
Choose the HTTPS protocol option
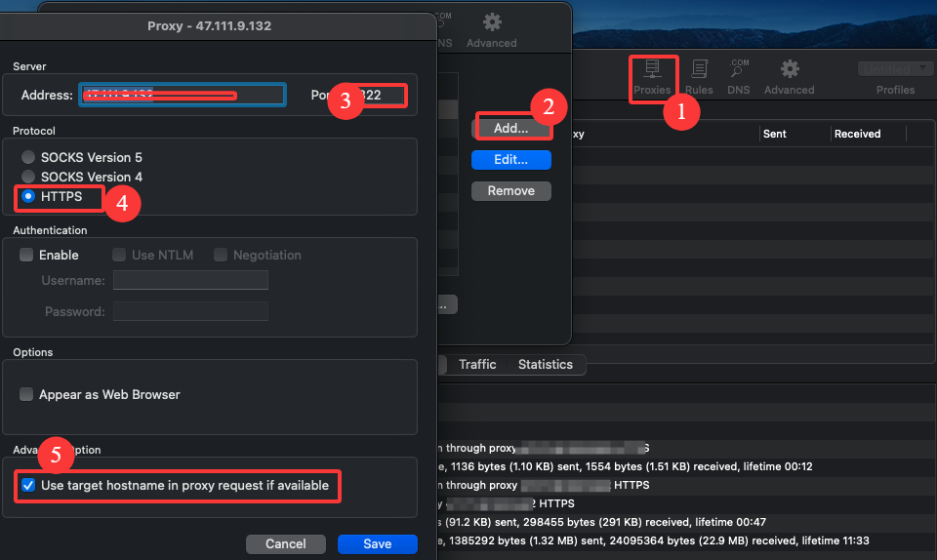(30, 196)
